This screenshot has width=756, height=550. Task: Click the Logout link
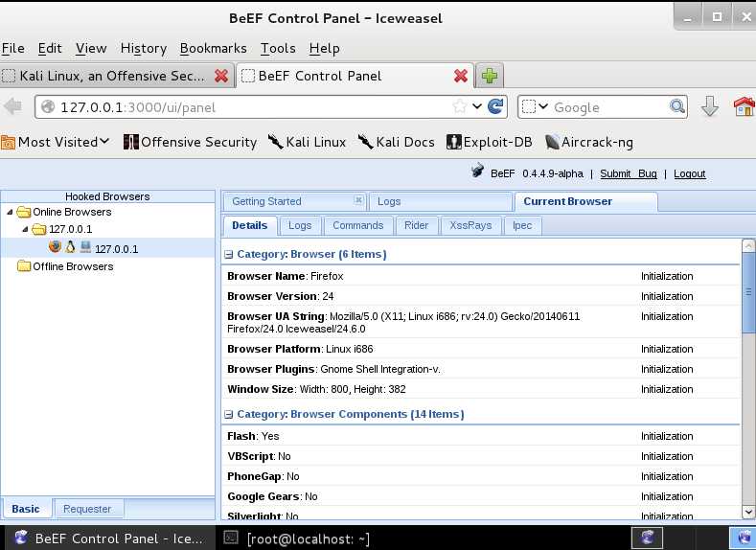pos(690,173)
